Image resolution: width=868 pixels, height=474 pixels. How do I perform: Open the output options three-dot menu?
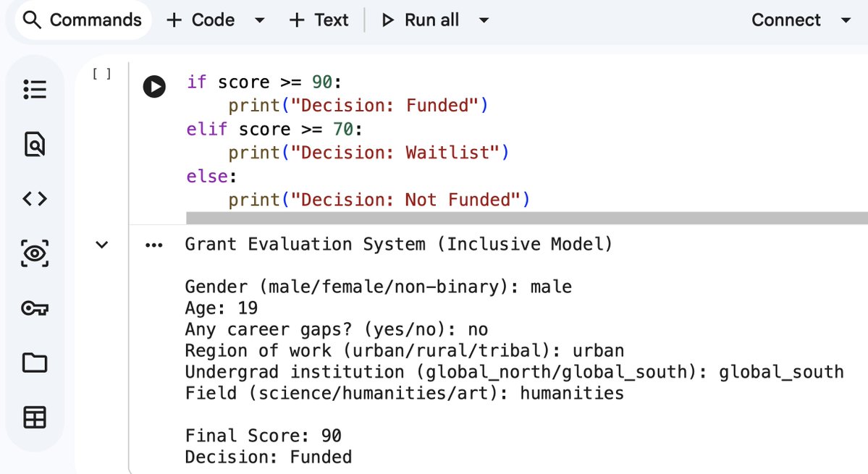click(154, 245)
